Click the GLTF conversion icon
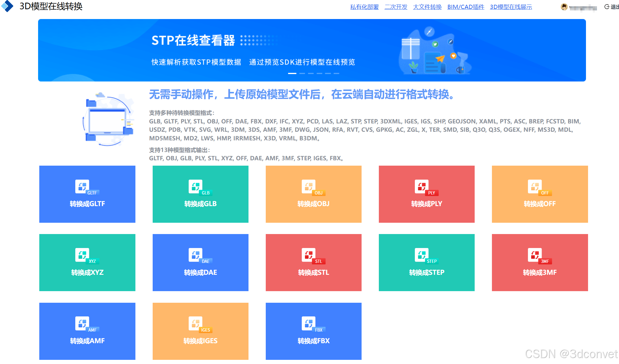Screen dimensions: 619x364 (82, 187)
